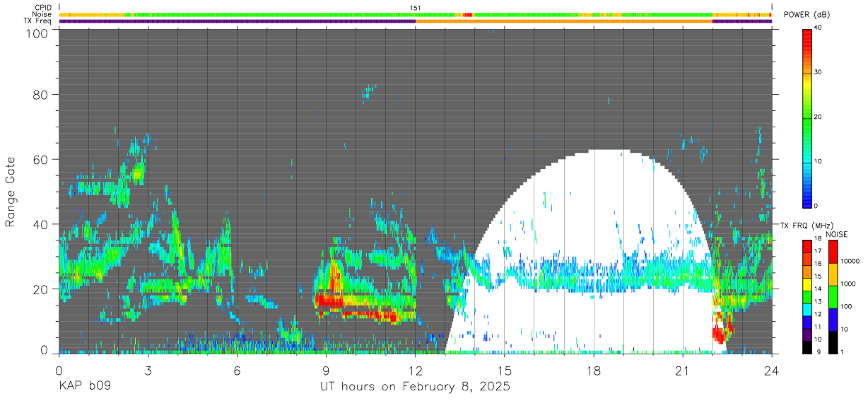This screenshot has height=401, width=868.
Task: Click the Range Gate axis title
Action: click(x=11, y=192)
